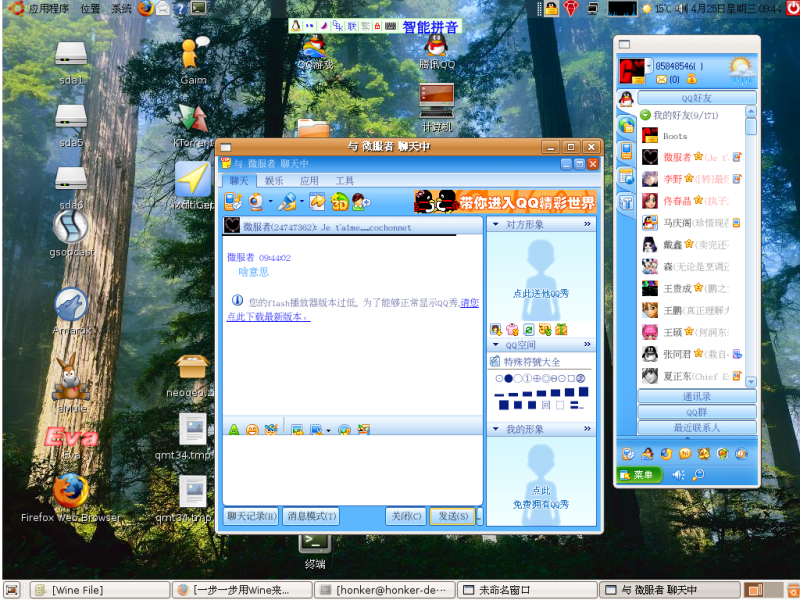Open voice chat options dropdown arrow
800x600 pixels.
(x=302, y=202)
